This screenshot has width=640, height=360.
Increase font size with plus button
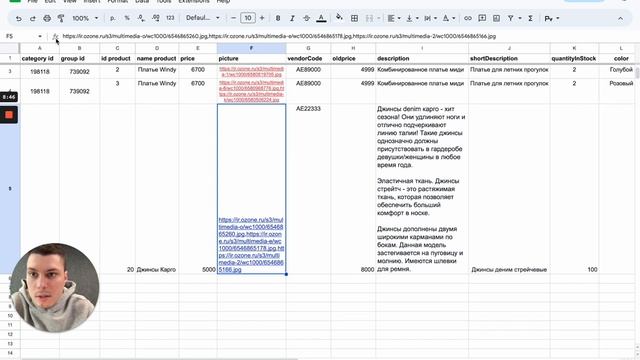click(262, 18)
